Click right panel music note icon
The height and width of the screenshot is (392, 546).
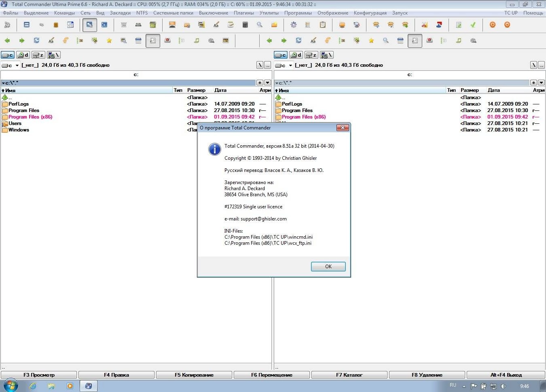(459, 40)
